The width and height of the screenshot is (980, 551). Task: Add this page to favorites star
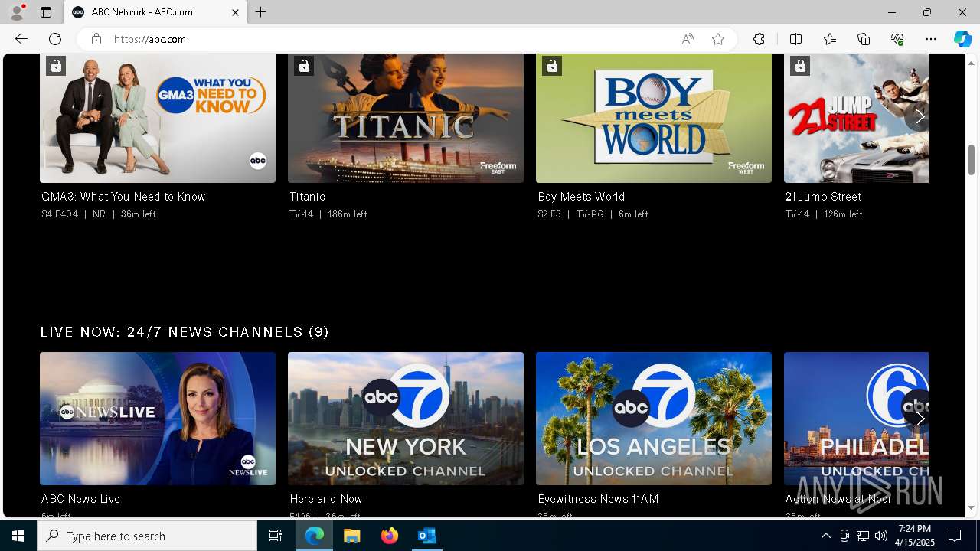717,39
